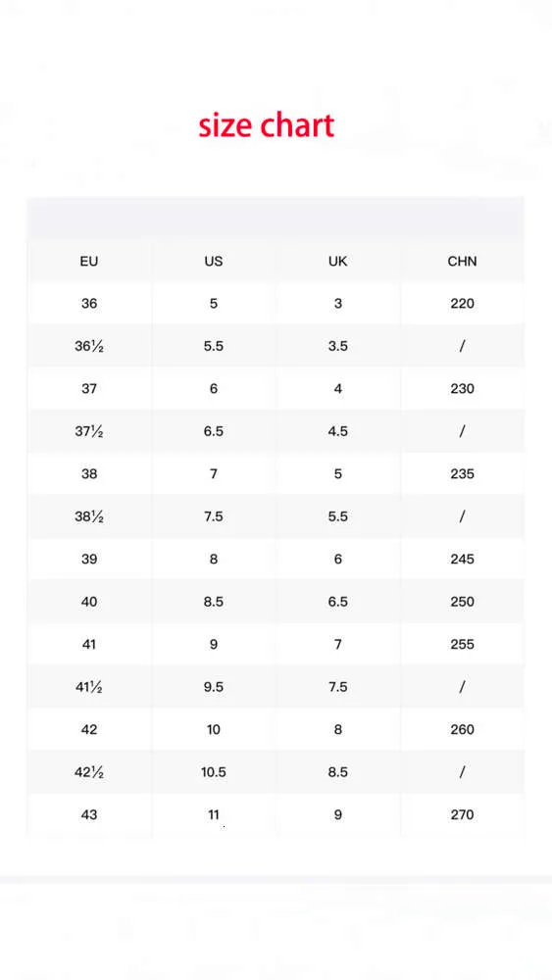Select EU size 41 cell
The height and width of the screenshot is (980, 552).
point(89,645)
